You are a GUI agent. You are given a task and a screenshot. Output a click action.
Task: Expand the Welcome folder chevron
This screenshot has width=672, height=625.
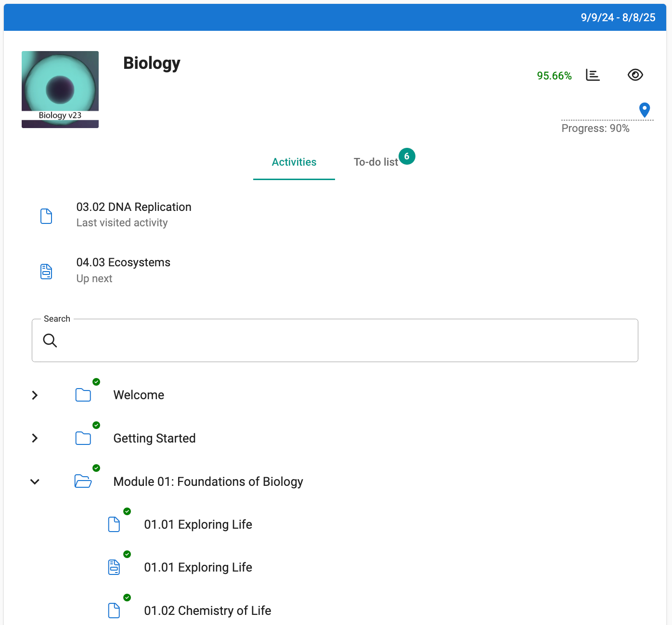(x=35, y=395)
